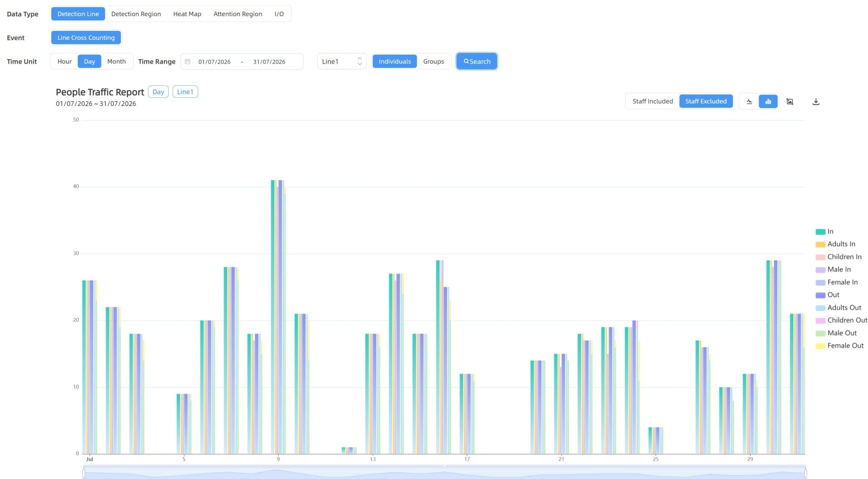Click the short bar group at day 25

tap(656, 440)
